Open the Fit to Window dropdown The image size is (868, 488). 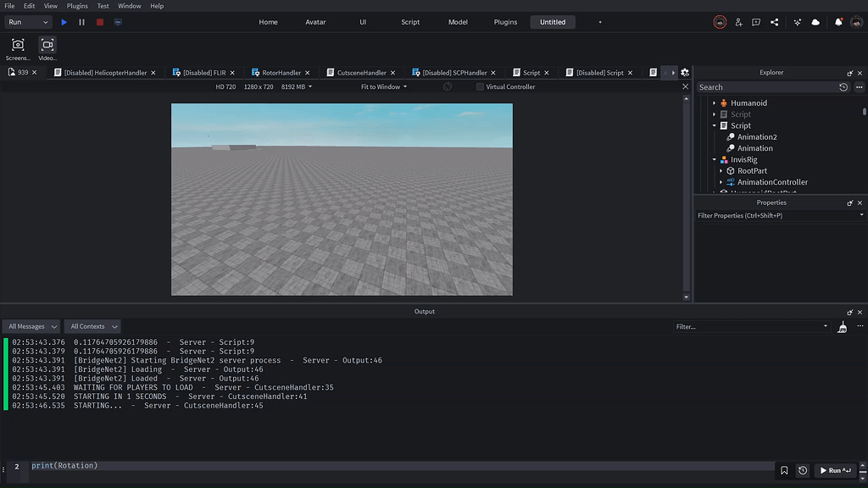384,87
